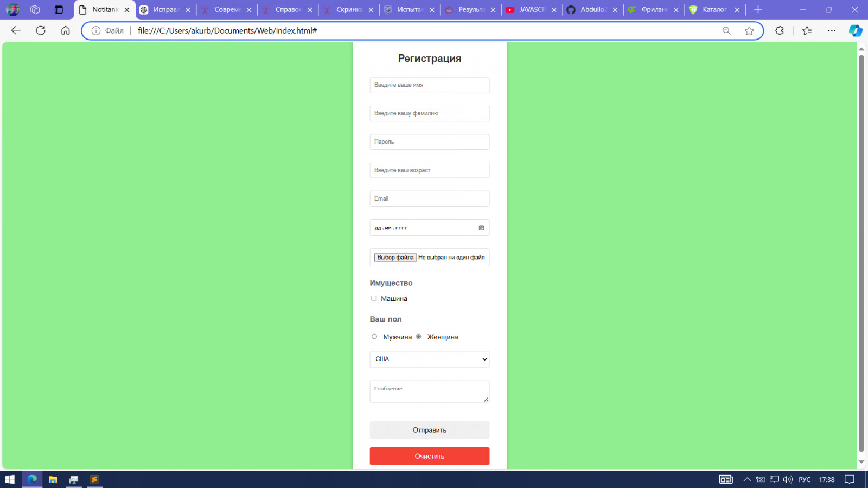Show hidden tray icons with the chevron
This screenshot has height=488, width=868.
click(x=747, y=479)
